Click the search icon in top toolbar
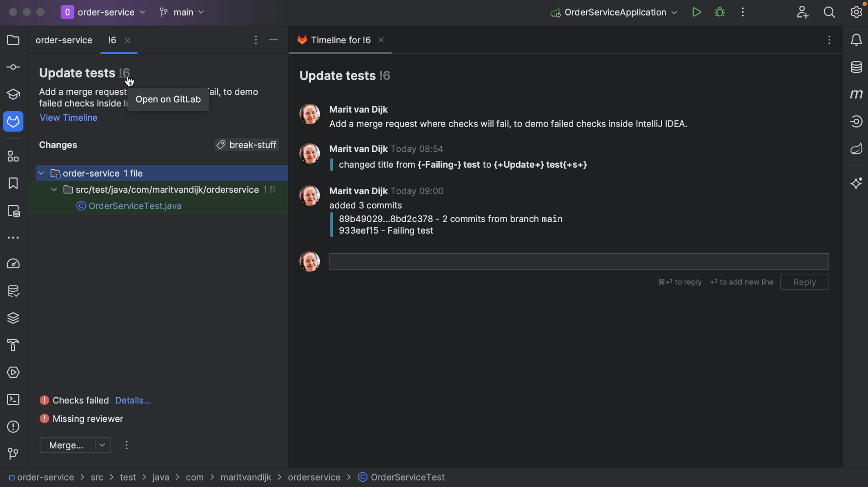Screen dimensions: 868x487 click(829, 13)
